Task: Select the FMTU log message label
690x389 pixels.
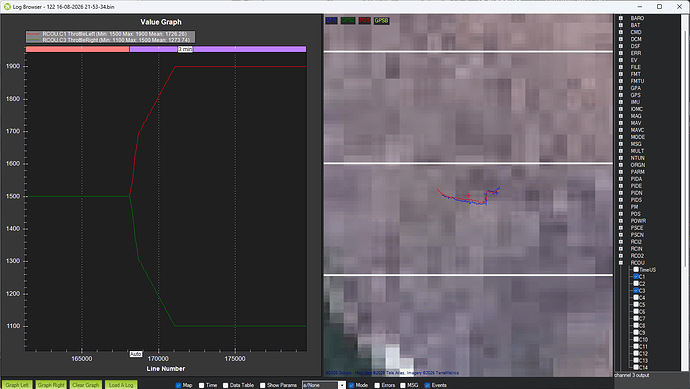Action: (x=637, y=81)
